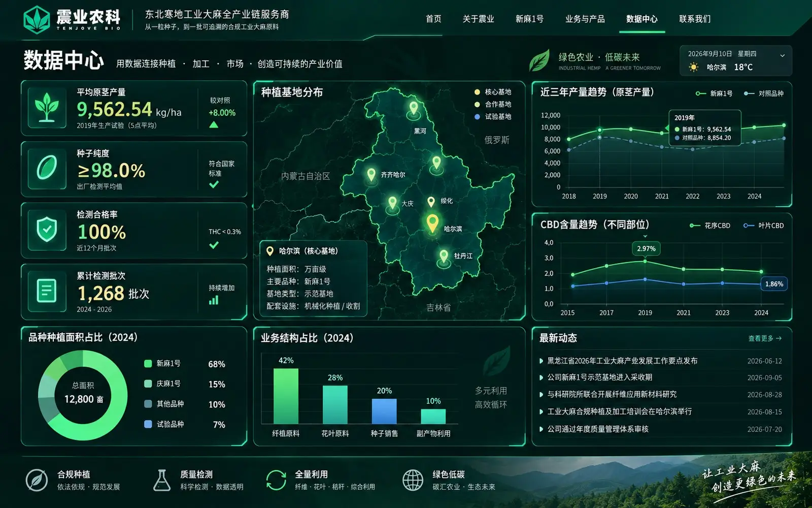The image size is (812, 508).
Task: Open the 关于震业 navigation item
Action: (x=478, y=19)
